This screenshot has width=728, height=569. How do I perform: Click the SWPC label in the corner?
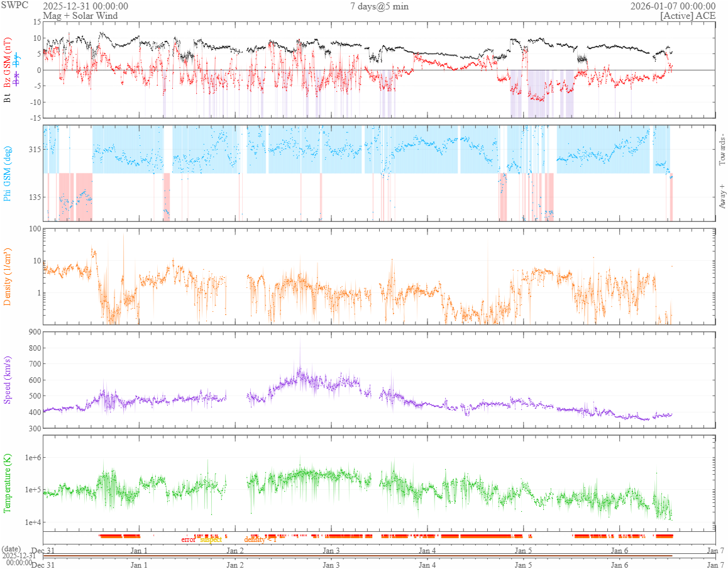14,5
